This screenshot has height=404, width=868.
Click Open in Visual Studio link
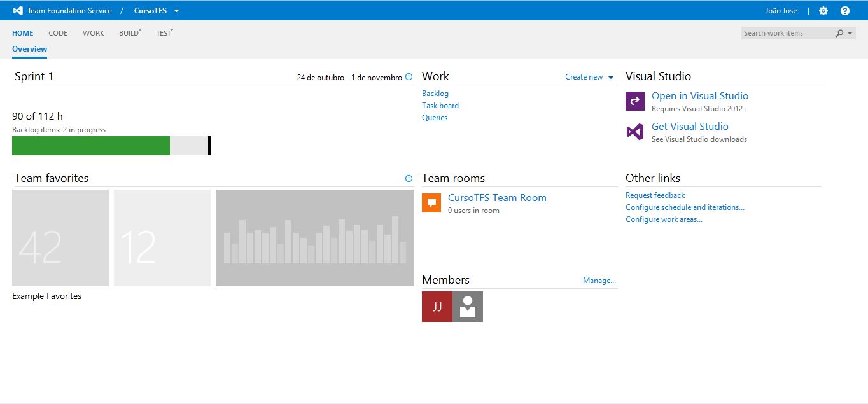click(700, 96)
